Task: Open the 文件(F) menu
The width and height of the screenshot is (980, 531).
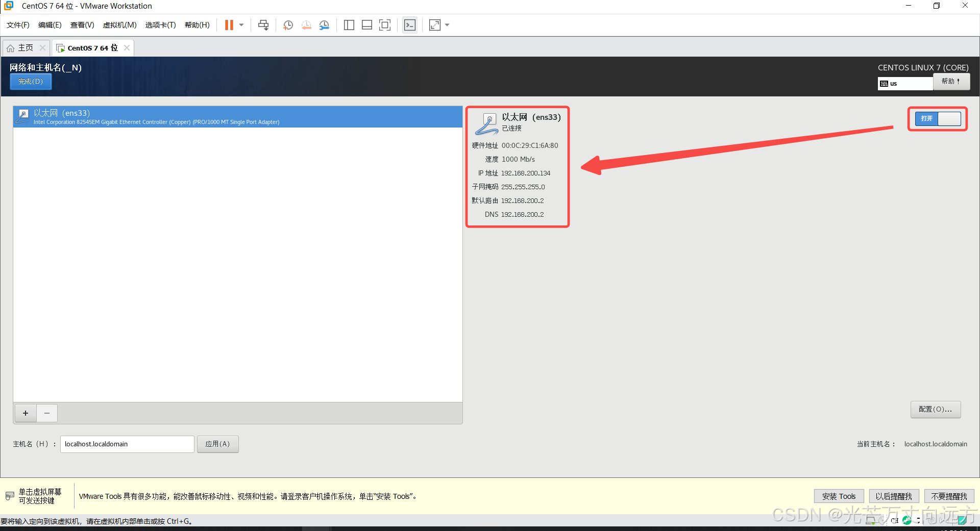Action: coord(18,25)
